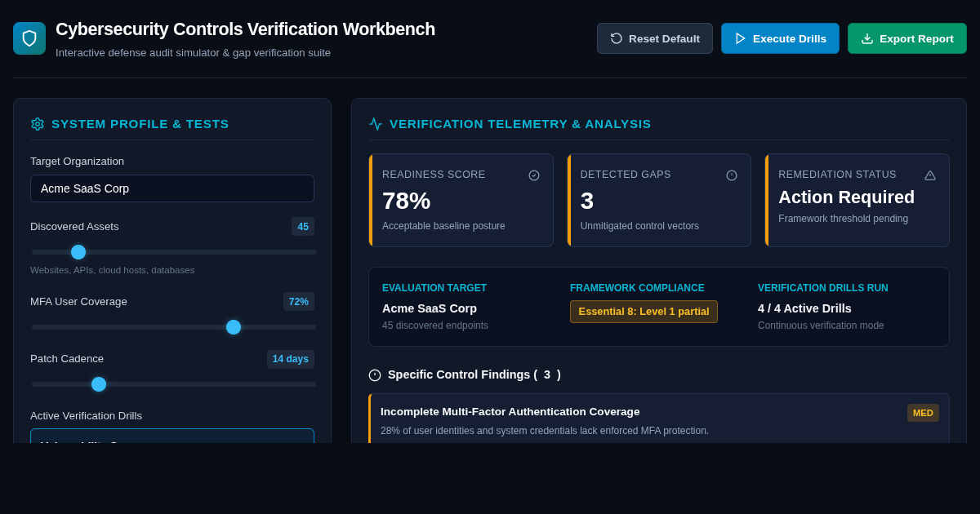Click the Action Required status text
Image resolution: width=980 pixels, height=514 pixels.
tap(846, 197)
